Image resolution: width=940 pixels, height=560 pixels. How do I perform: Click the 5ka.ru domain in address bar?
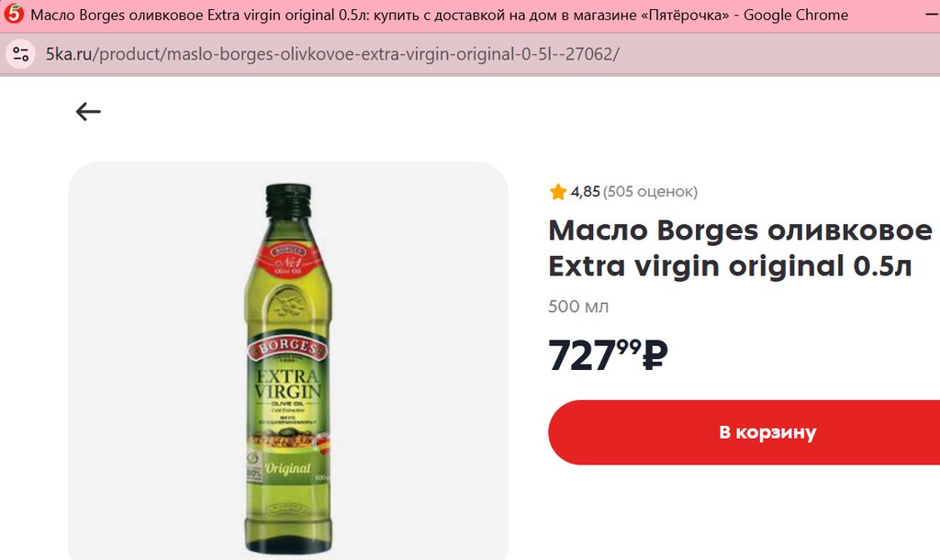[68, 54]
